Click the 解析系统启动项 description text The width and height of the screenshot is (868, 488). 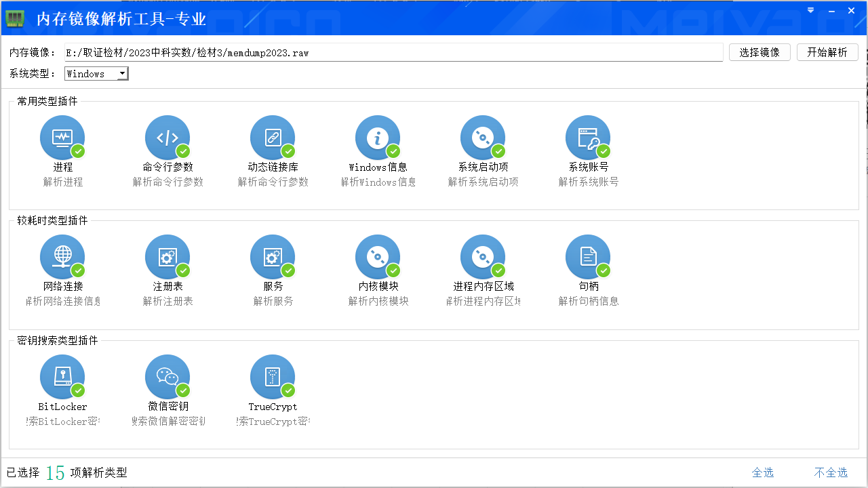484,182
